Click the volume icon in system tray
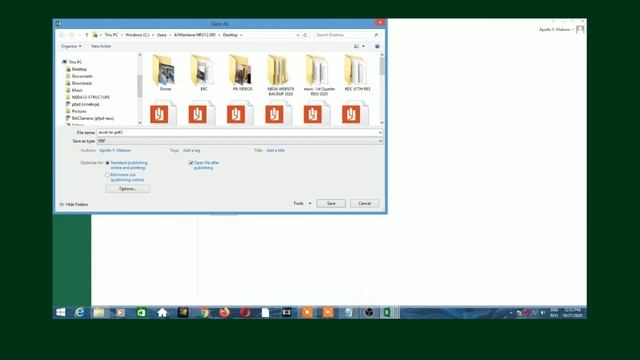 tap(543, 313)
